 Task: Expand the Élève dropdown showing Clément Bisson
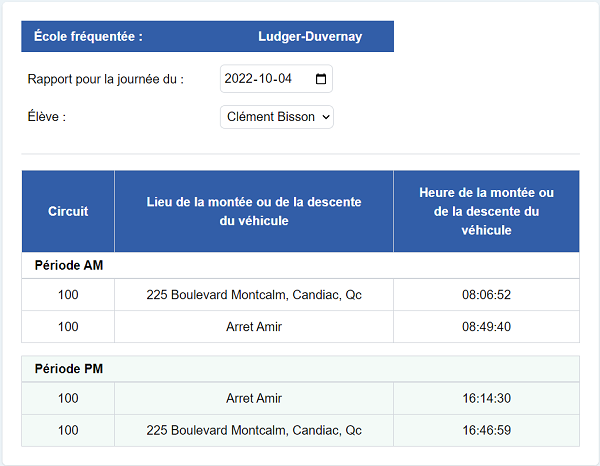[276, 117]
